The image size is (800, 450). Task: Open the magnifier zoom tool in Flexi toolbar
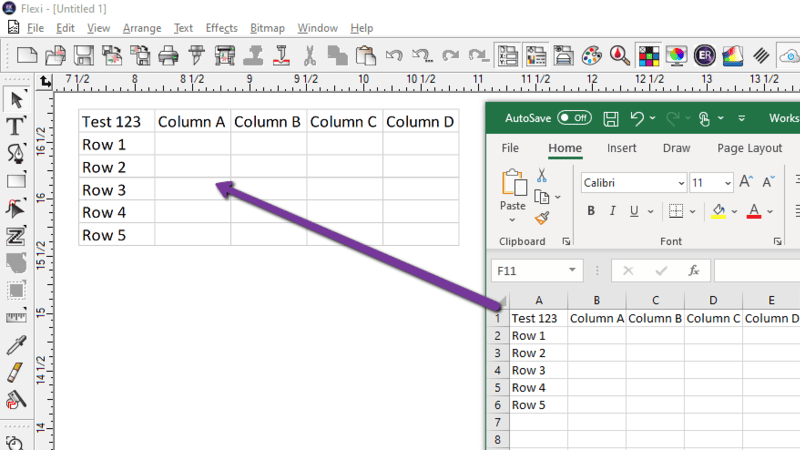(x=619, y=55)
